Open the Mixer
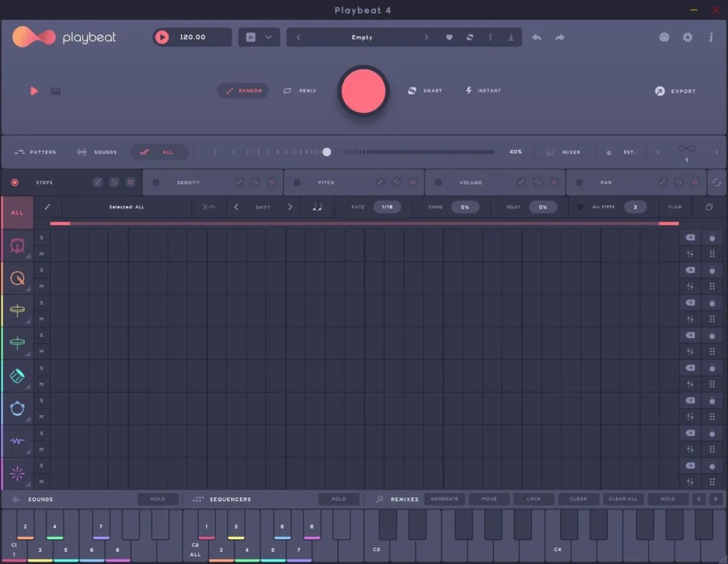This screenshot has height=564, width=728. click(x=563, y=152)
